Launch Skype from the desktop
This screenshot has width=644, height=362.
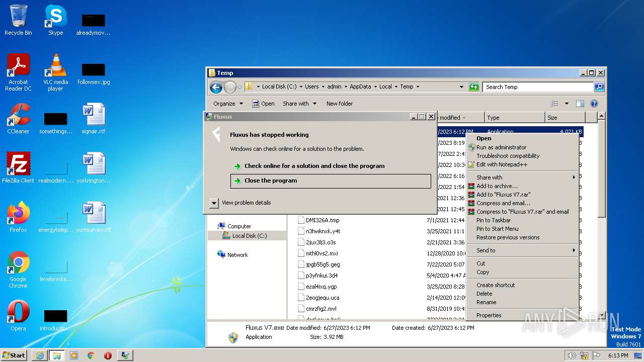click(55, 20)
